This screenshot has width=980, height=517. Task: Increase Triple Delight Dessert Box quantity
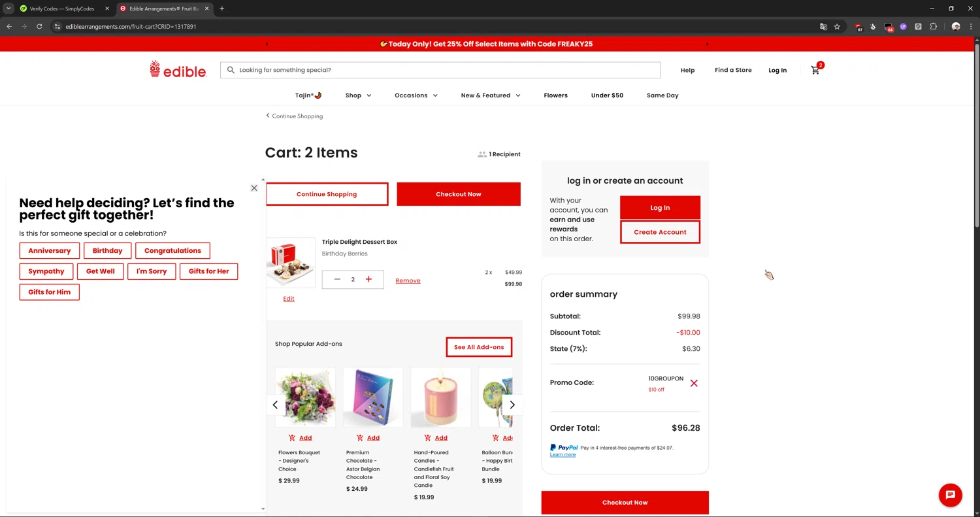coord(368,280)
